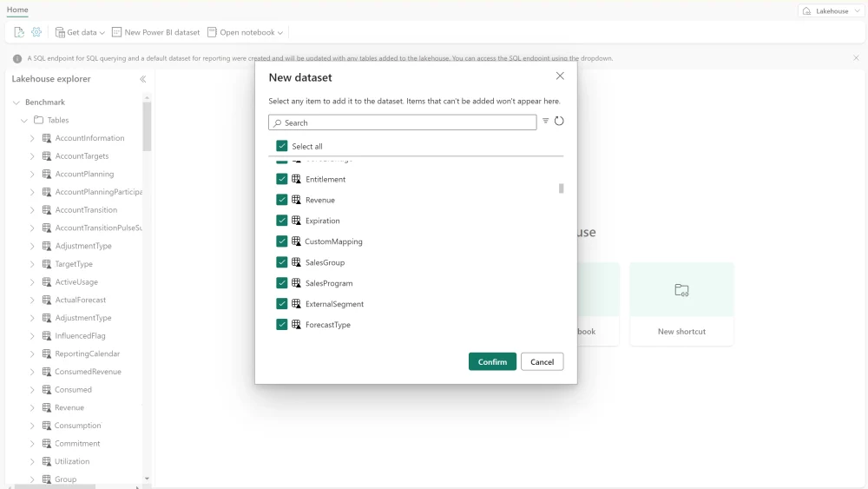Click the Utilization table icon in explorer

(47, 461)
